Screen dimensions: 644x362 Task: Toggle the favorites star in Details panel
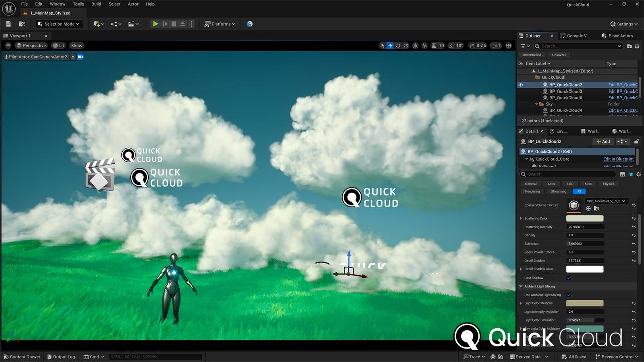tap(631, 174)
